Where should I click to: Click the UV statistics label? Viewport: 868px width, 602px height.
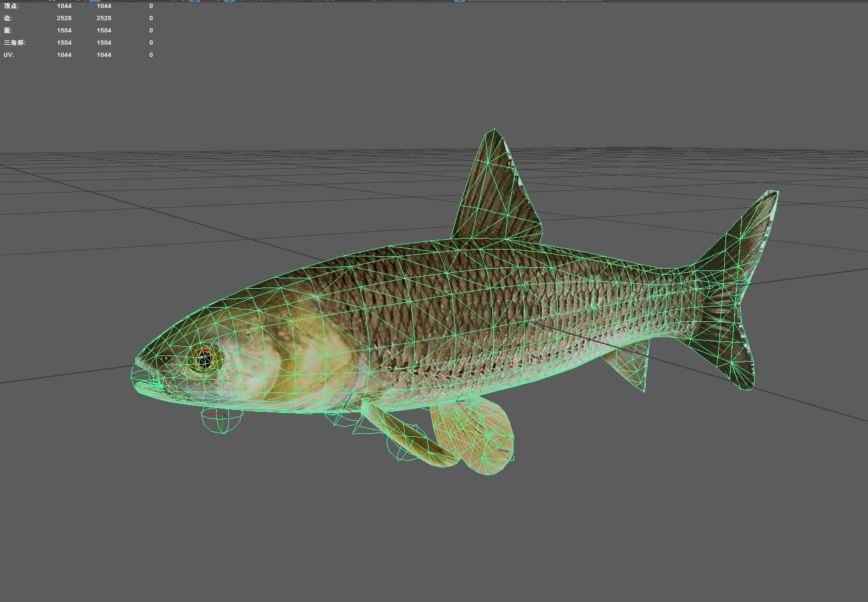point(7,54)
